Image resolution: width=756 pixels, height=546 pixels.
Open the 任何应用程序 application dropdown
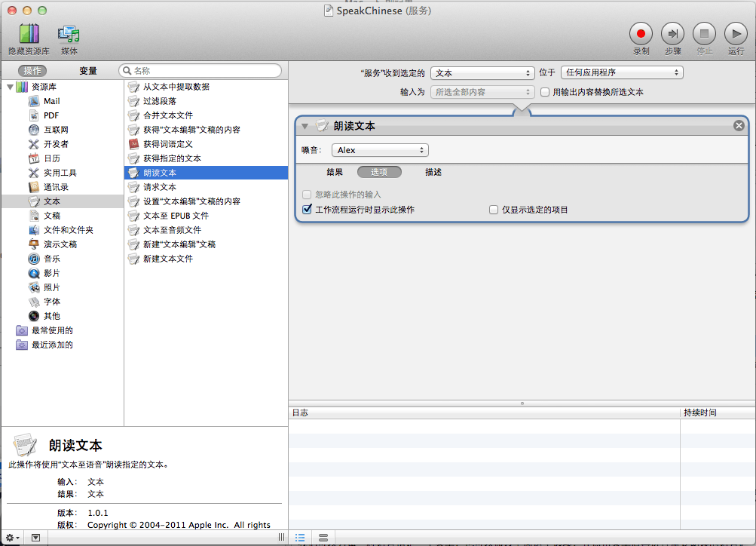622,73
